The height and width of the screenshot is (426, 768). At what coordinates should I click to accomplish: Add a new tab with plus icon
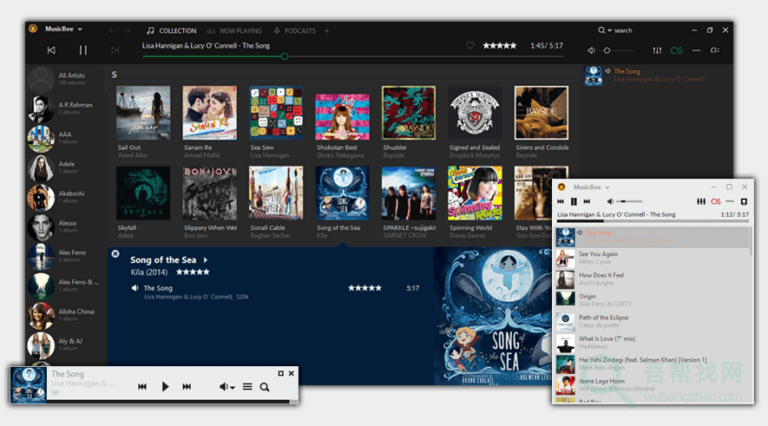[x=327, y=31]
